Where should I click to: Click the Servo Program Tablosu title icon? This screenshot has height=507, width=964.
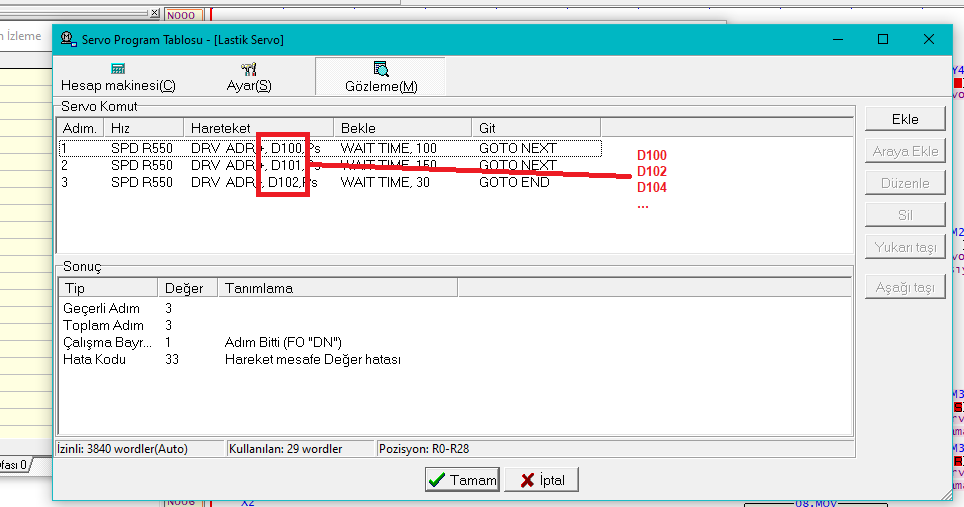(67, 39)
